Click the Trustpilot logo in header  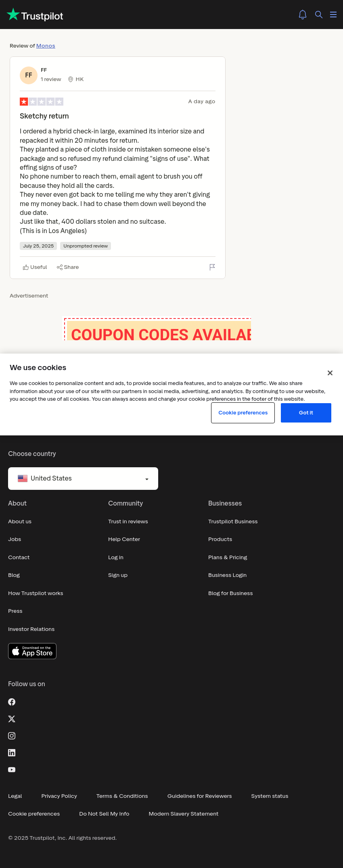pos(35,15)
